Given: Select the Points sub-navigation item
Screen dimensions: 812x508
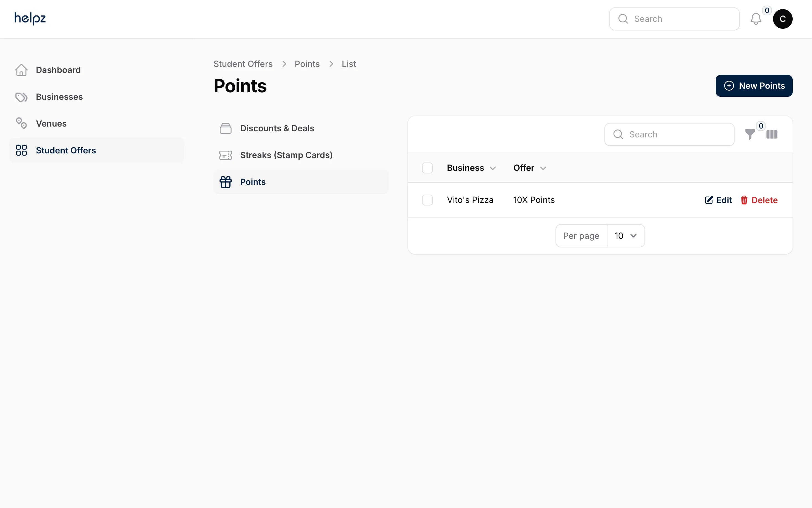Looking at the screenshot, I should (x=301, y=182).
